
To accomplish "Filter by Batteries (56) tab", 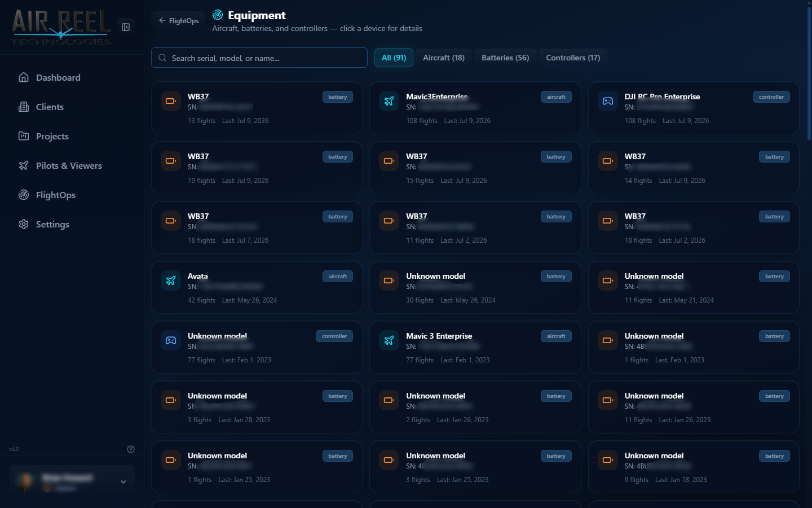I will [x=505, y=58].
